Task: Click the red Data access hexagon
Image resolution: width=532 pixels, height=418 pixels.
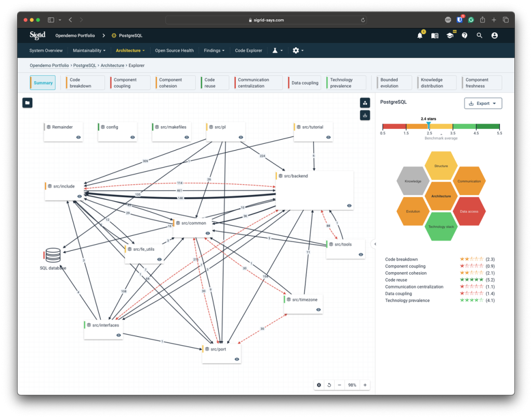Action: (x=469, y=211)
